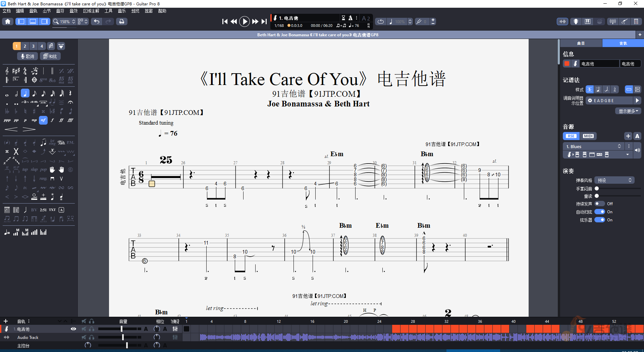Open the 文档 menu
644x352 pixels.
[7, 11]
